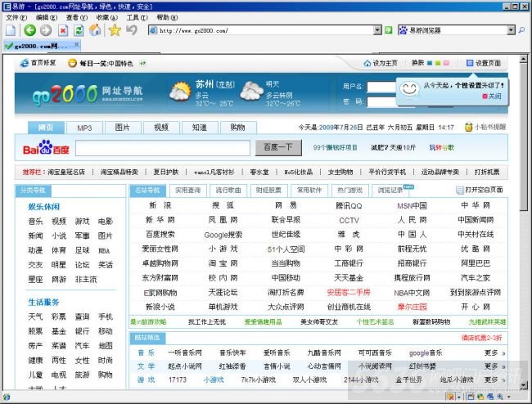The width and height of the screenshot is (532, 404).
Task: Open the 工具 menu
Action: click(137, 17)
